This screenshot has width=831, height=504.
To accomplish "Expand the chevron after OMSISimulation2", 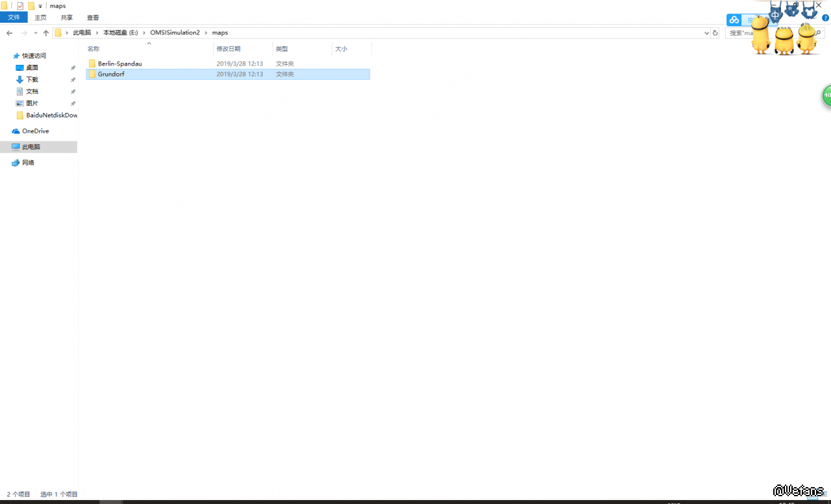I will point(206,32).
